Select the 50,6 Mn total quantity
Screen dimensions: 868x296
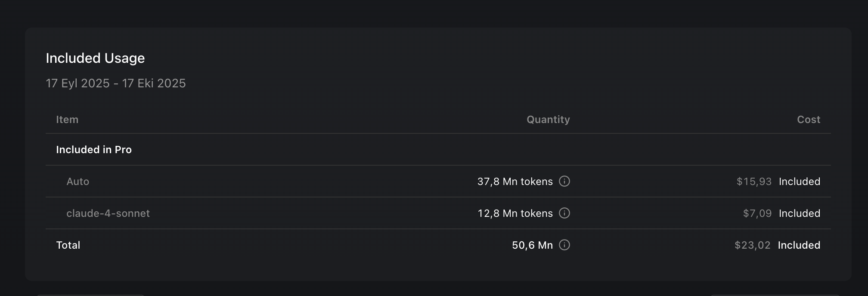(532, 245)
